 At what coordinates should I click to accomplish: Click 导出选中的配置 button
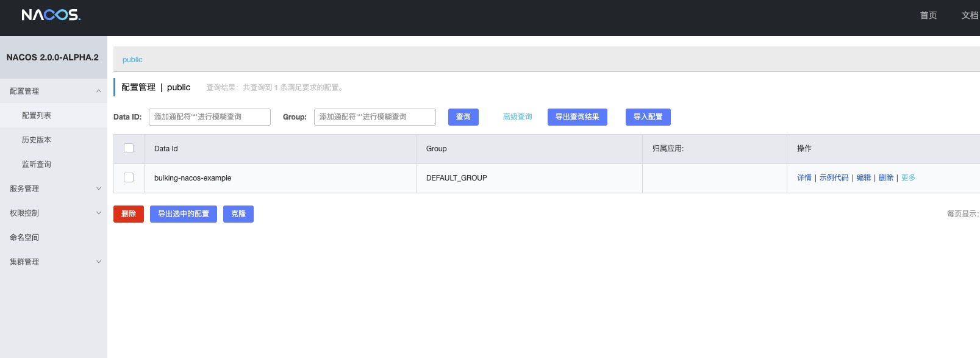coord(184,214)
